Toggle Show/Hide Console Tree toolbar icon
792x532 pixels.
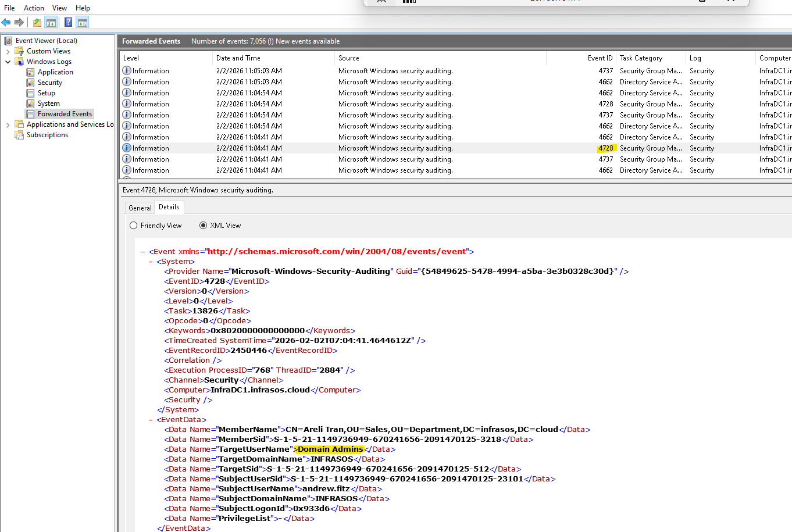pyautogui.click(x=51, y=23)
